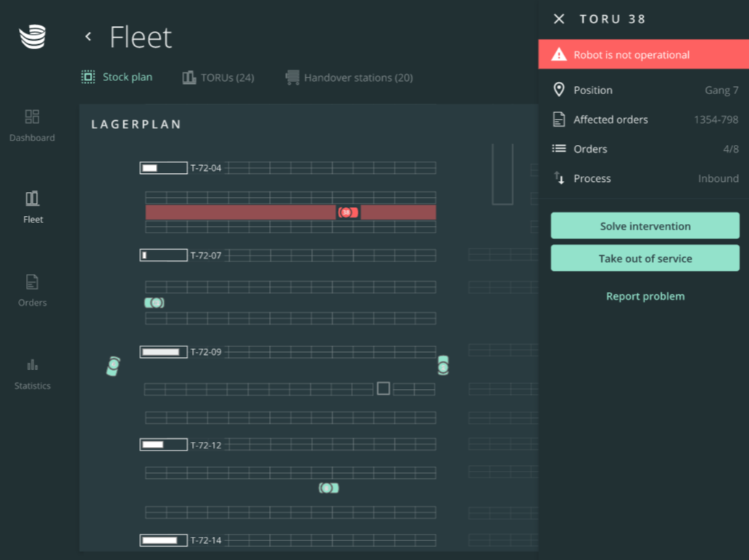Click the Solve intervention button
This screenshot has height=560, width=749.
point(645,226)
